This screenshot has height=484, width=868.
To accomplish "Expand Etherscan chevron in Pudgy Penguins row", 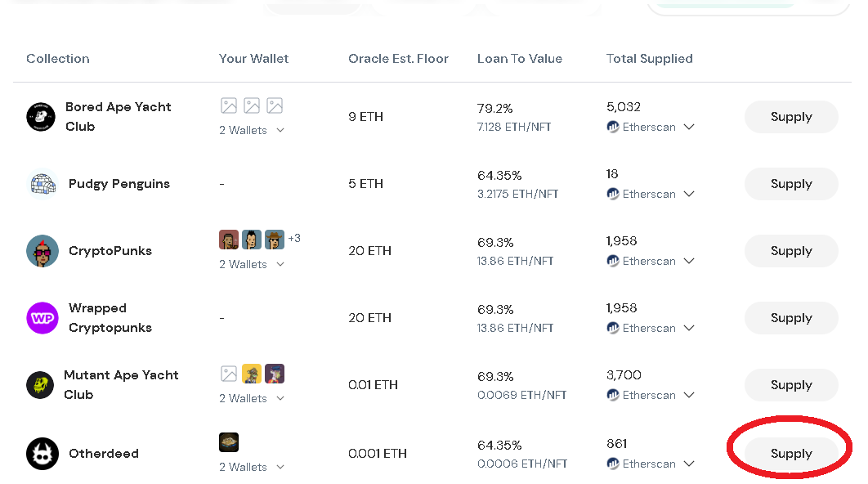I will [689, 194].
